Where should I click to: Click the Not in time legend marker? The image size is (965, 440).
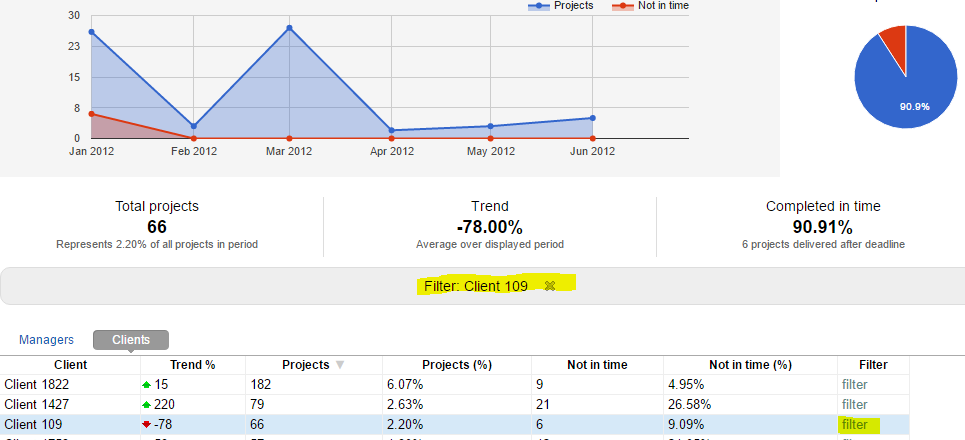[621, 6]
